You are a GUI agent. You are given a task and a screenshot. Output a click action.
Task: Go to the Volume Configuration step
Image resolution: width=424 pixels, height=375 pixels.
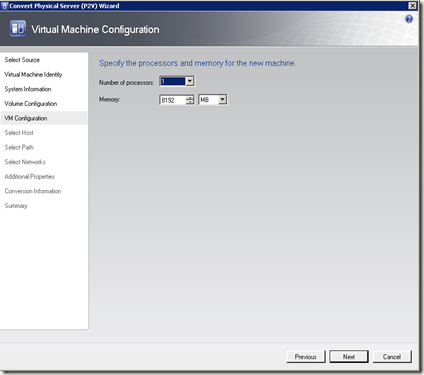tap(30, 104)
